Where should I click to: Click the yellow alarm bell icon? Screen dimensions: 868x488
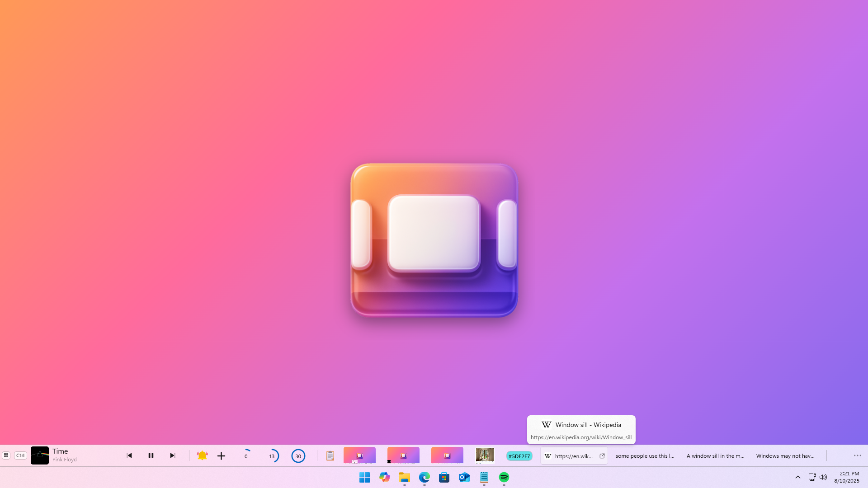(202, 455)
